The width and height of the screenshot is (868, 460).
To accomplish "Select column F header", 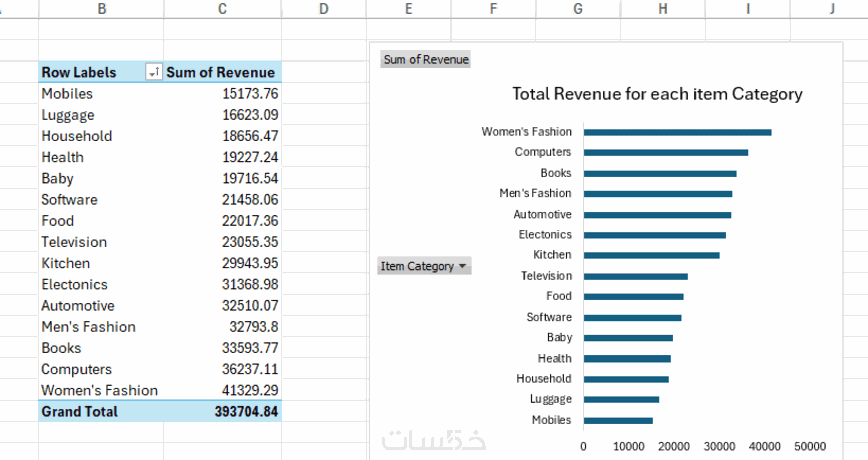I will pos(493,9).
